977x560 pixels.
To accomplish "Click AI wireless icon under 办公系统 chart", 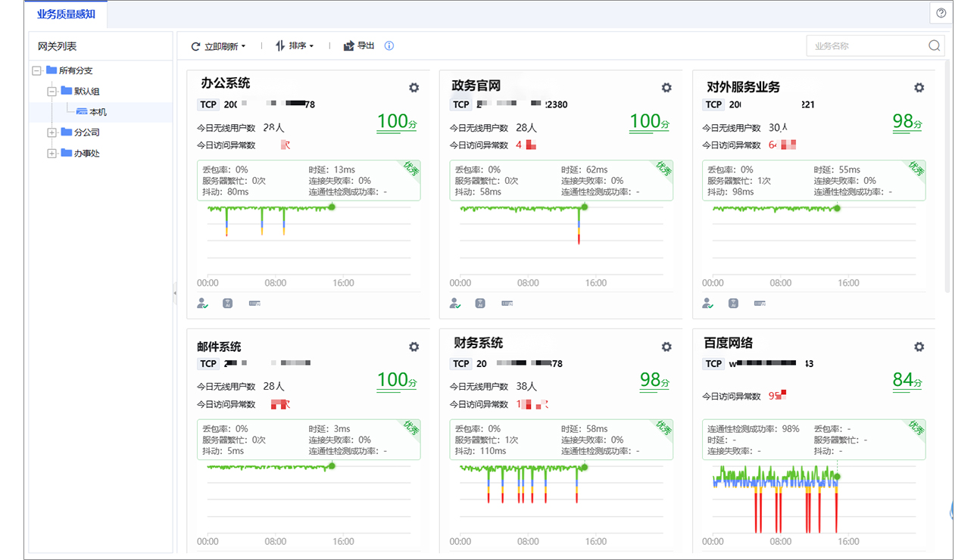I will tap(227, 303).
